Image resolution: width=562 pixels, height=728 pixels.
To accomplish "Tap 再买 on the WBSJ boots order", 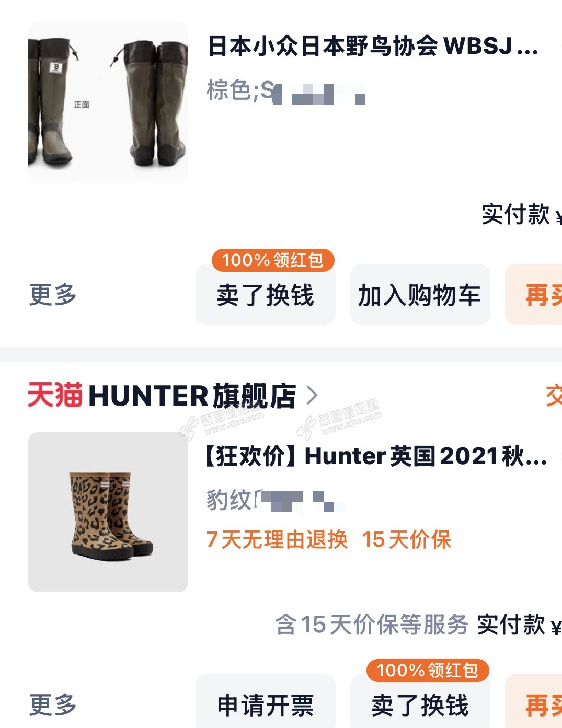I will pyautogui.click(x=534, y=295).
